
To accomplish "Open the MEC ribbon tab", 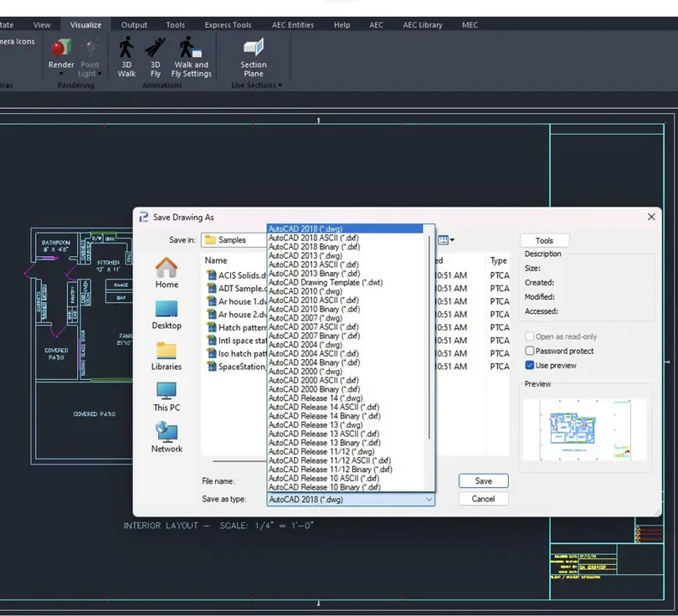I will click(470, 25).
